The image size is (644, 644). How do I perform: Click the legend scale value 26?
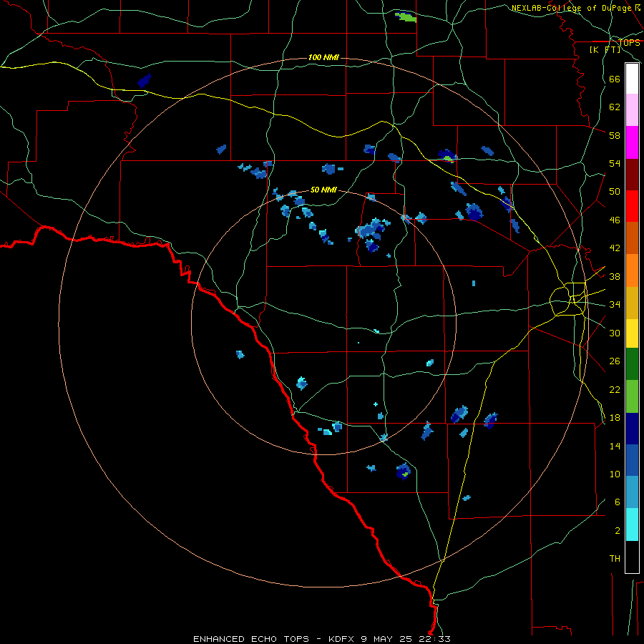615,361
